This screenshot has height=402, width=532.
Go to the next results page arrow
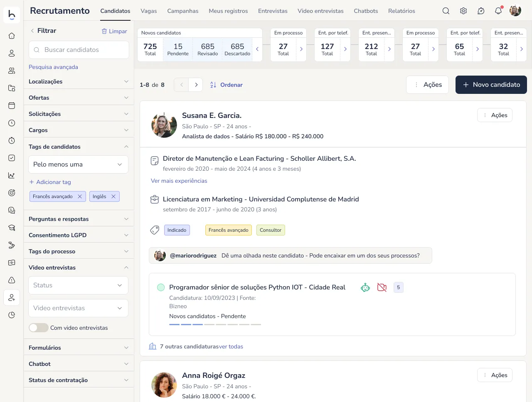[196, 85]
